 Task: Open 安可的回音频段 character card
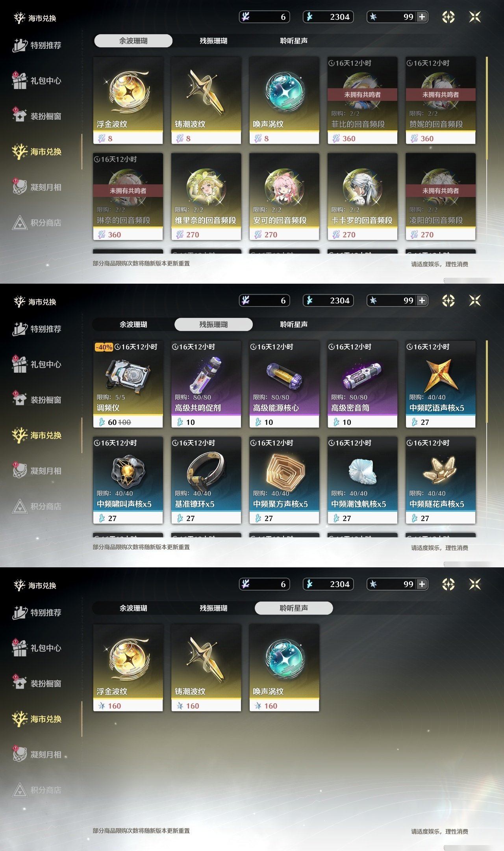pos(284,197)
